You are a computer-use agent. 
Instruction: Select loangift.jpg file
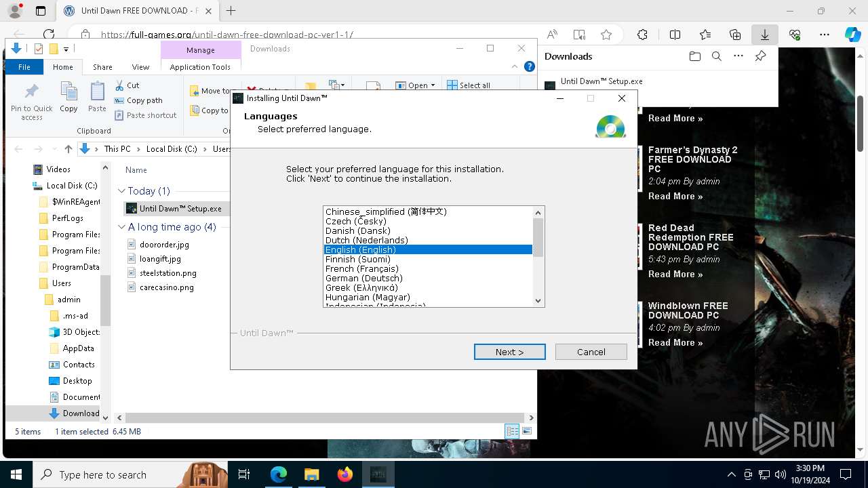[160, 259]
